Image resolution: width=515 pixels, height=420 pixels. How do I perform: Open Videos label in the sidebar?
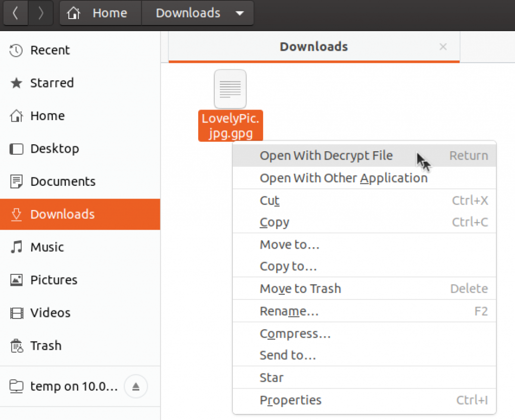pyautogui.click(x=50, y=312)
